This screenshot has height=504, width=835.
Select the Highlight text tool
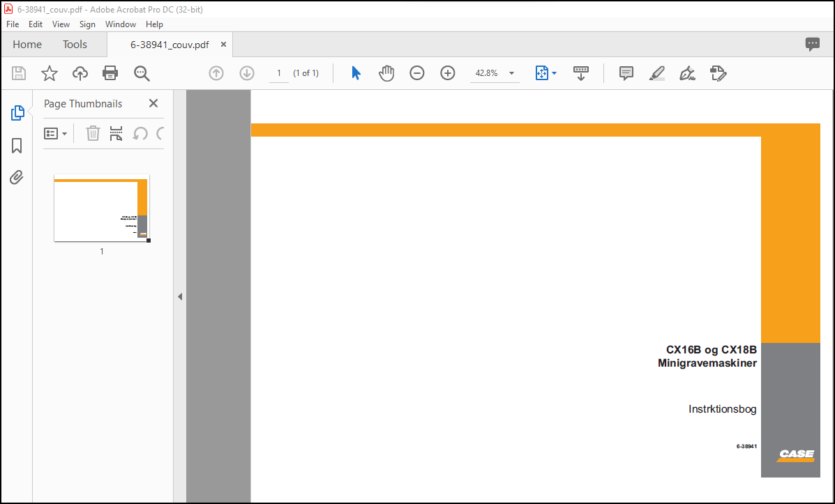click(657, 73)
